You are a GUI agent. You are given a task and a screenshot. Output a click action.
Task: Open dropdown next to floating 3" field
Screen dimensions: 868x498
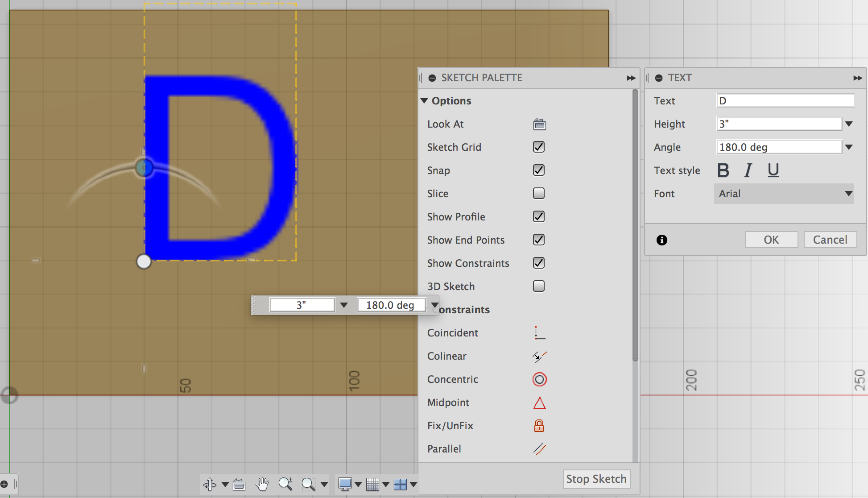pyautogui.click(x=344, y=305)
